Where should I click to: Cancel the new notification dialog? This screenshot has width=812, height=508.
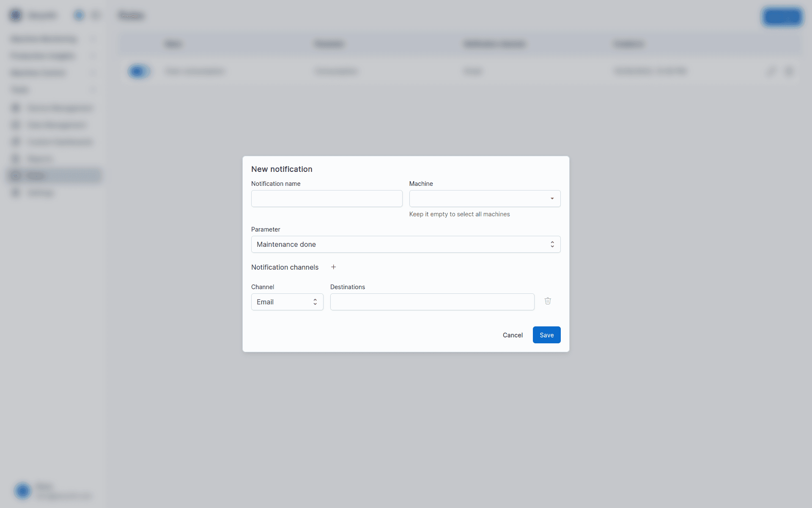click(x=513, y=335)
